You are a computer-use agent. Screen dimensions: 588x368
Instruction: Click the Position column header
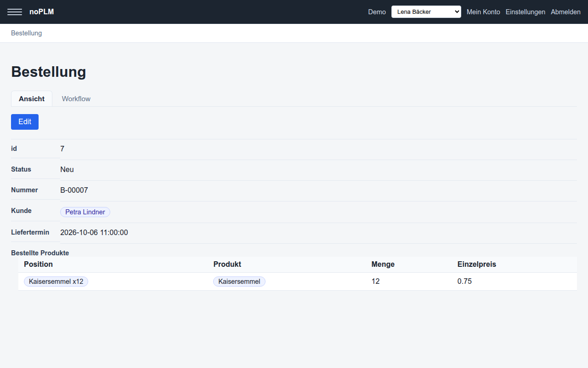click(39, 264)
